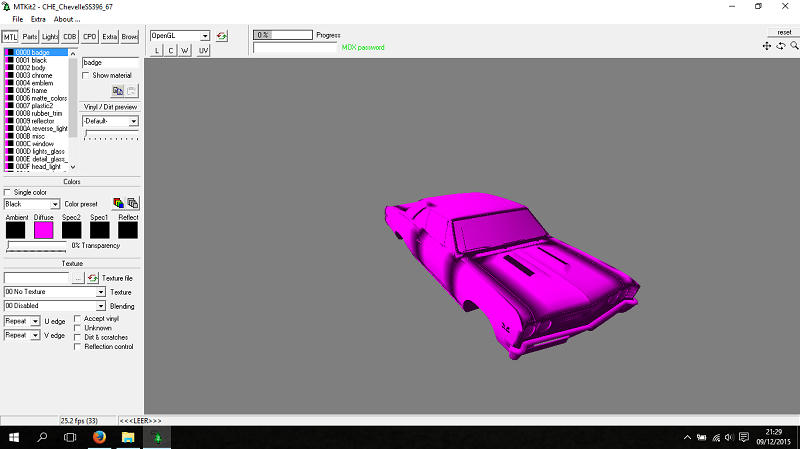Click the C view toggle button
This screenshot has width=800, height=449.
[x=170, y=50]
